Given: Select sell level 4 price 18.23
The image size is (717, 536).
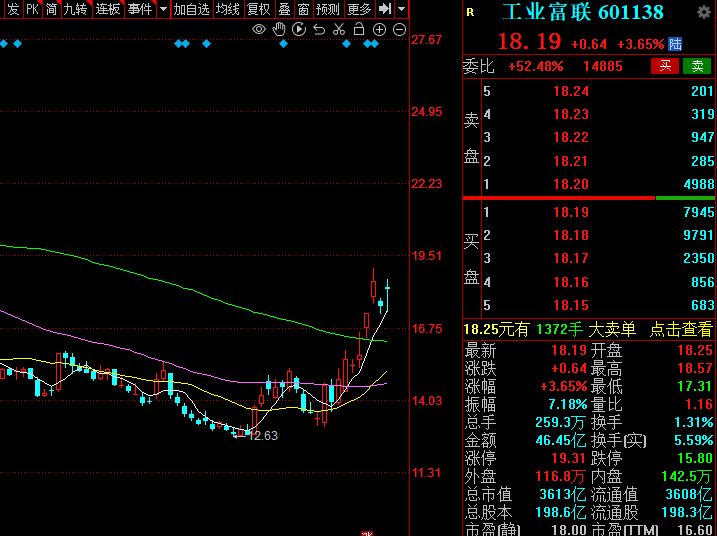Looking at the screenshot, I should tap(571, 114).
